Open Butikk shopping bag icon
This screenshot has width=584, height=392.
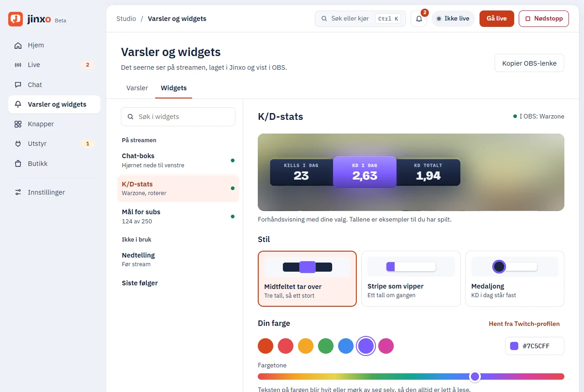coord(18,163)
